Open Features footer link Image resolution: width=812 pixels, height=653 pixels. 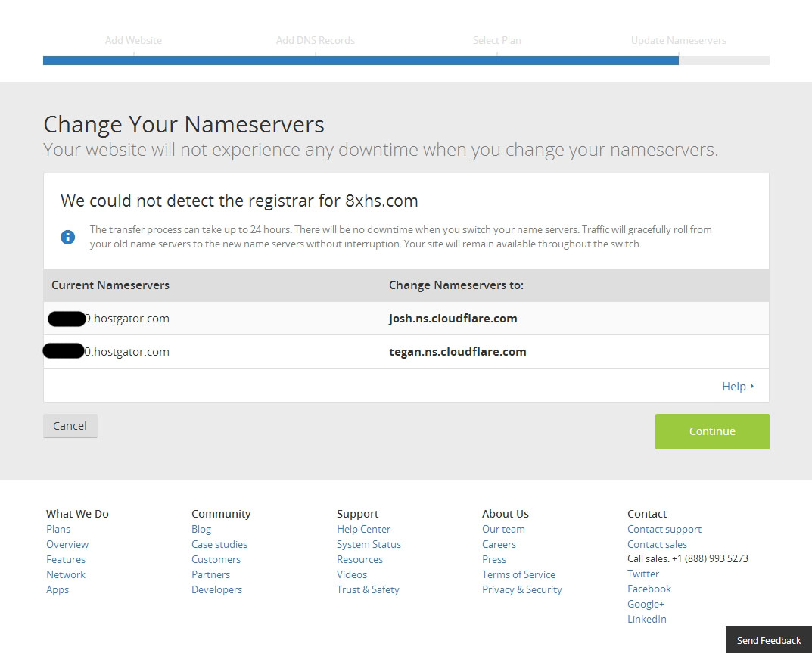pyautogui.click(x=66, y=559)
